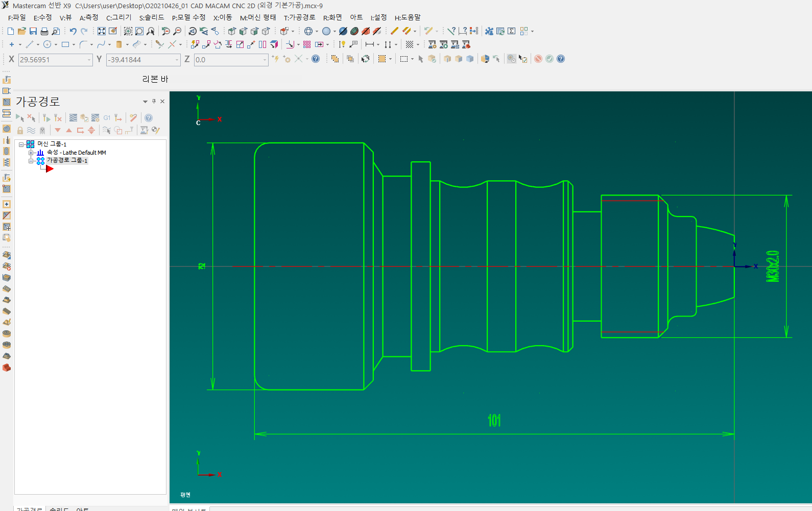
Task: Click the Unzoom previous icon
Action: click(x=165, y=31)
